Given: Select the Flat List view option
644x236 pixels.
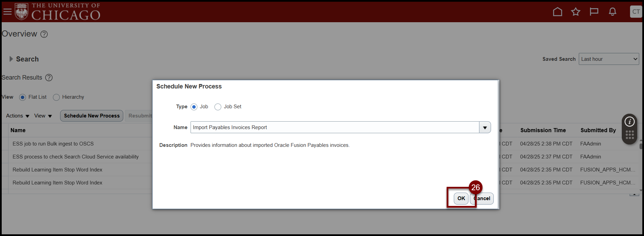Looking at the screenshot, I should coord(23,97).
